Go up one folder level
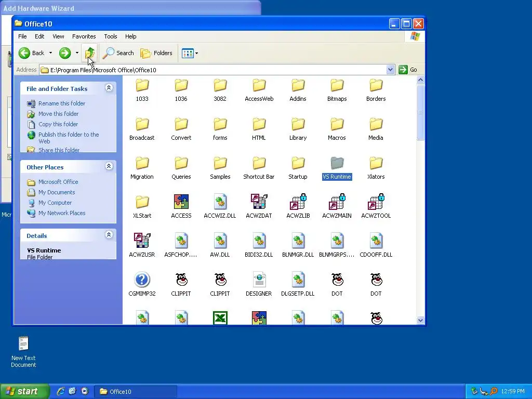The width and height of the screenshot is (532, 399). [x=90, y=53]
